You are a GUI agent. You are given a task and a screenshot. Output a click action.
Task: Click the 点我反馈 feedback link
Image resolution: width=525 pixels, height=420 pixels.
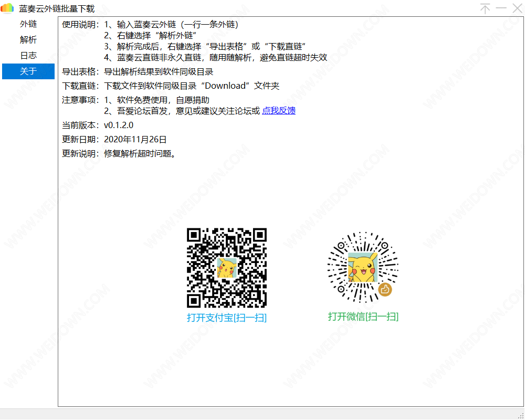click(279, 111)
